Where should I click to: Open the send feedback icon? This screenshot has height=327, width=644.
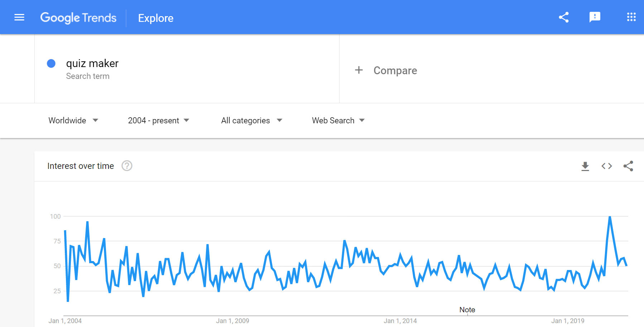[x=595, y=17]
